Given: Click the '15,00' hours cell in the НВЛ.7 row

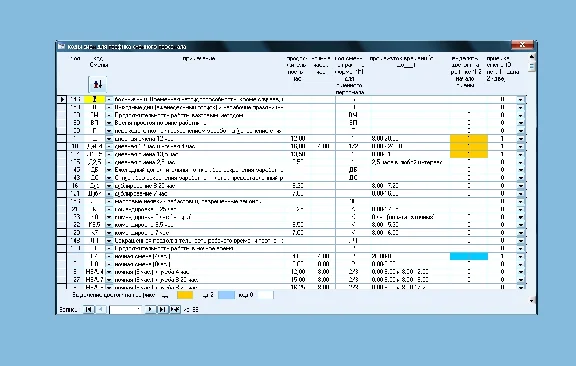Looking at the screenshot, I should (298, 280).
